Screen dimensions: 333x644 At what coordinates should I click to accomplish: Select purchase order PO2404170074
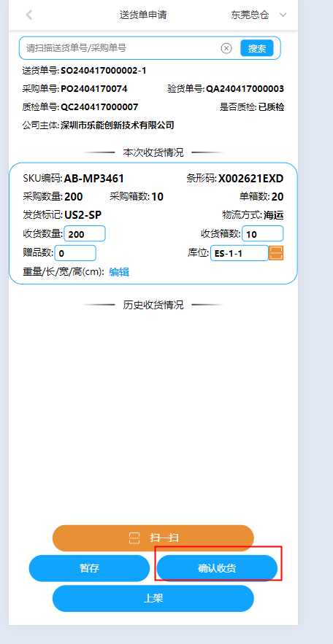click(94, 89)
